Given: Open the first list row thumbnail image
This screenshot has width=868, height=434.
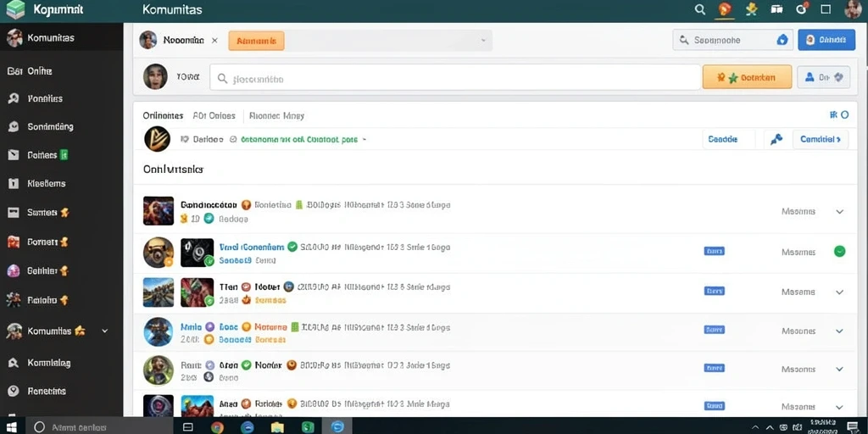Looking at the screenshot, I should coord(159,211).
